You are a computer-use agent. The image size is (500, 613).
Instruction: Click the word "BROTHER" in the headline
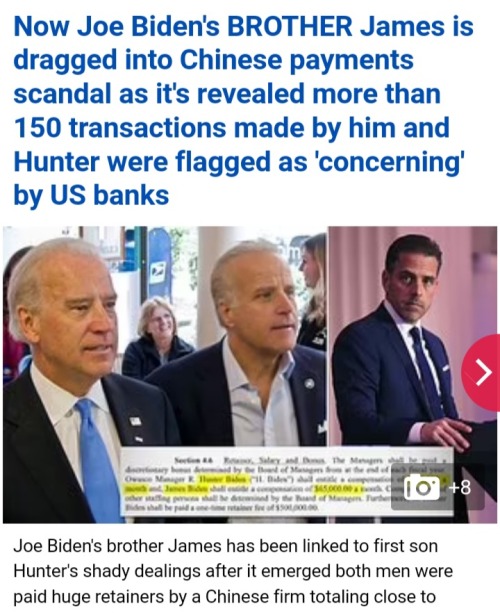[290, 27]
